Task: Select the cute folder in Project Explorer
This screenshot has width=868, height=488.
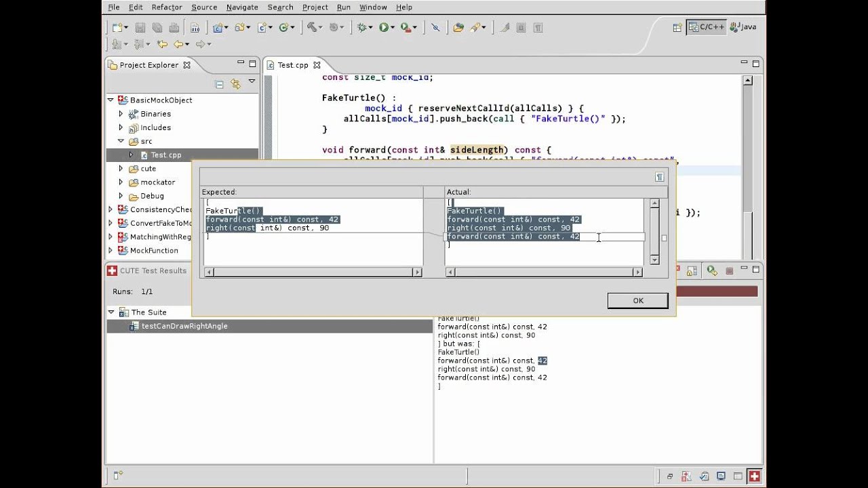Action: coord(148,168)
